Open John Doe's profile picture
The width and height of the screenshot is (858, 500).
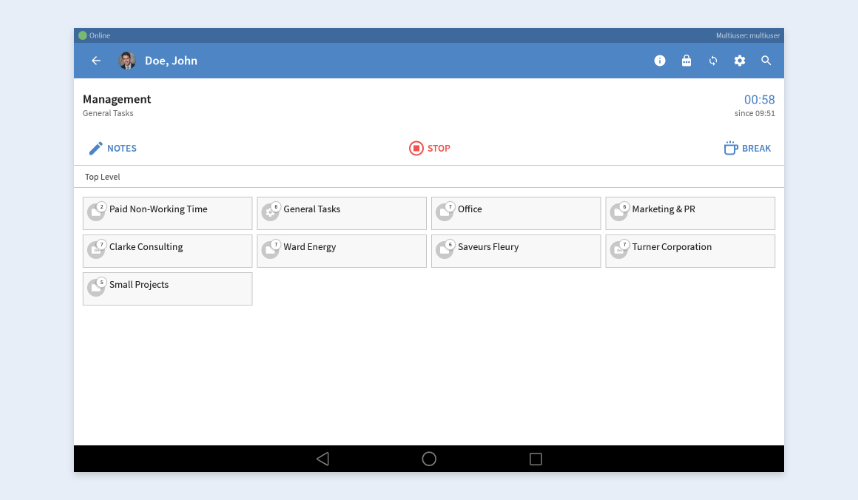127,61
